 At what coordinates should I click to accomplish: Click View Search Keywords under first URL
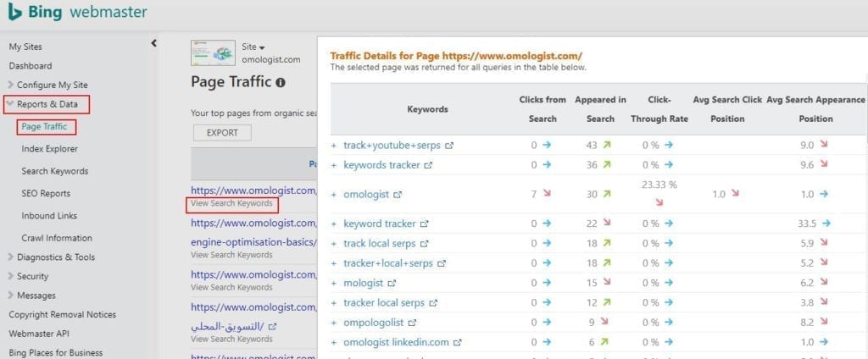(x=232, y=203)
